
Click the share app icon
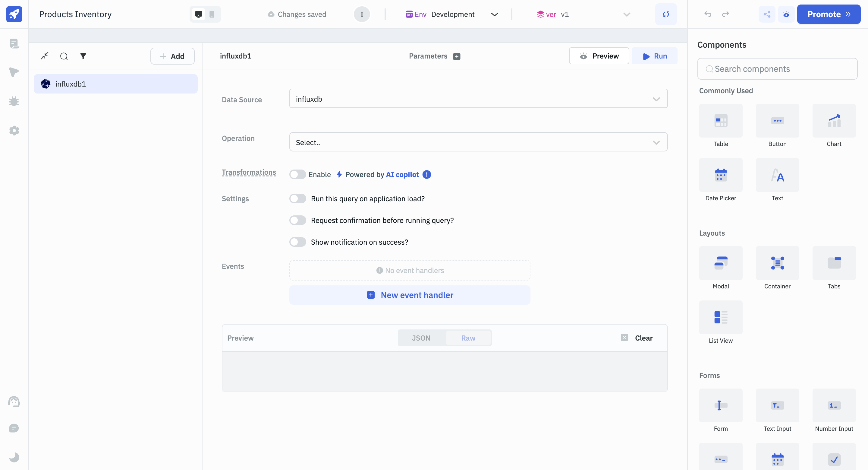[766, 14]
